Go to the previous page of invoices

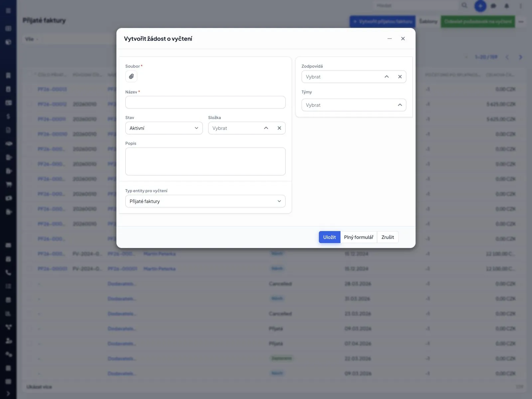pos(507,57)
